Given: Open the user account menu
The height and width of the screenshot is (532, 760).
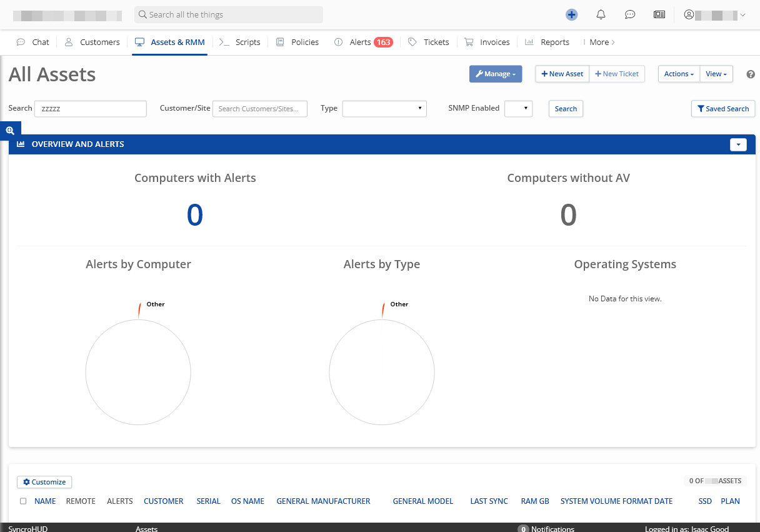Looking at the screenshot, I should pos(715,14).
